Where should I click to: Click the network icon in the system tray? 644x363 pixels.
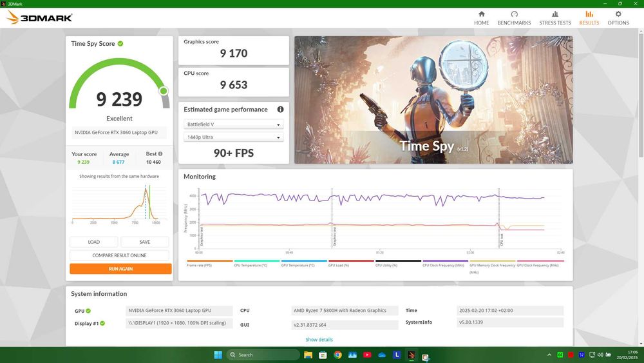[592, 355]
